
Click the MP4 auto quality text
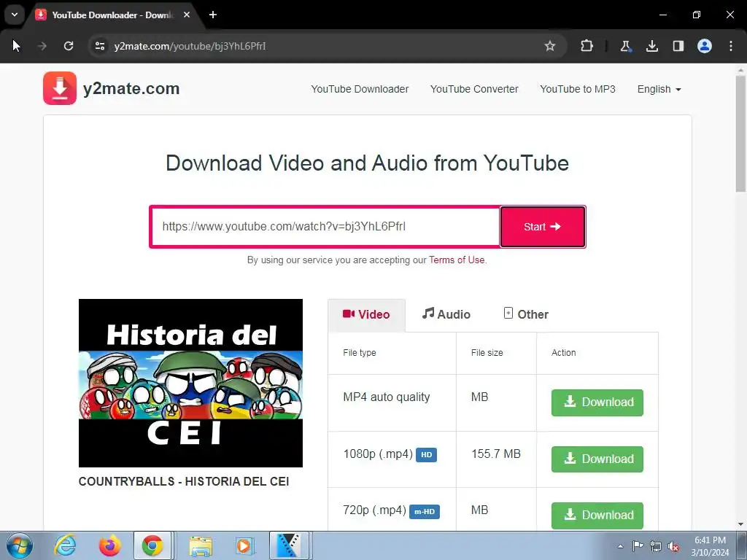pos(387,397)
